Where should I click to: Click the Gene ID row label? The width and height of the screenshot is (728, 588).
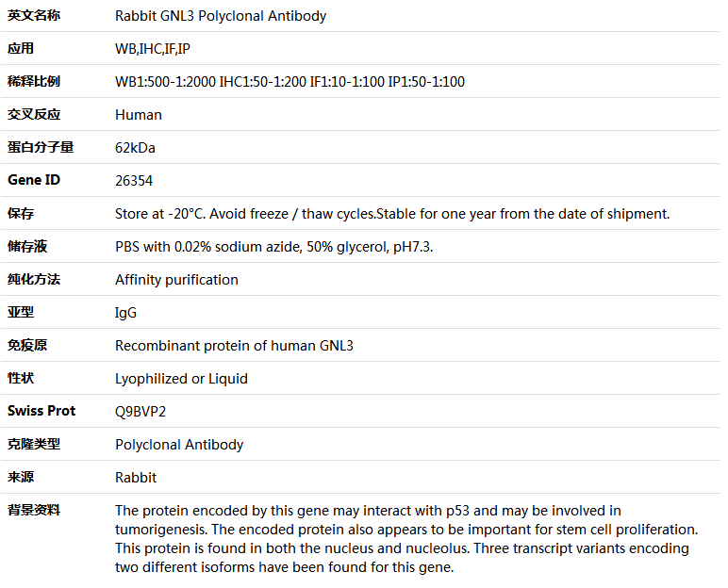[x=34, y=180]
